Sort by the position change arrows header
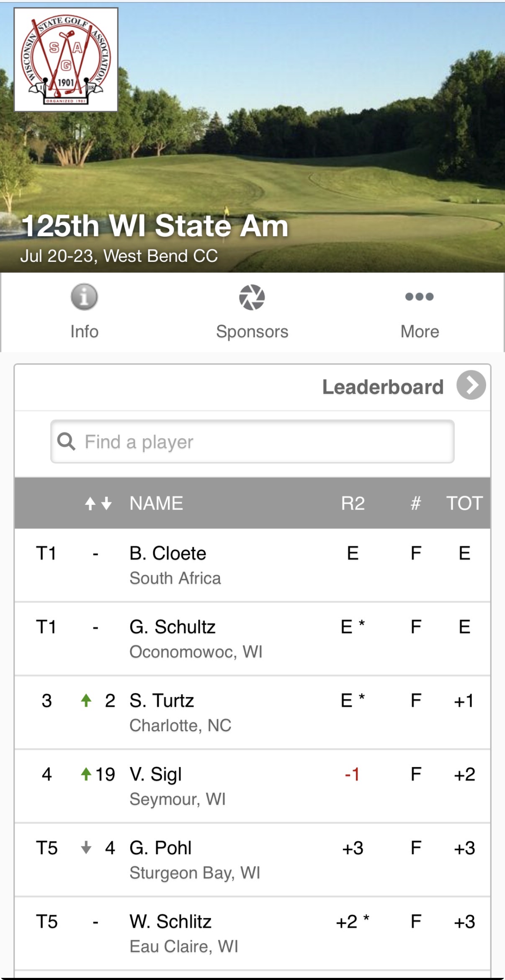Viewport: 505px width, 980px height. pyautogui.click(x=98, y=503)
